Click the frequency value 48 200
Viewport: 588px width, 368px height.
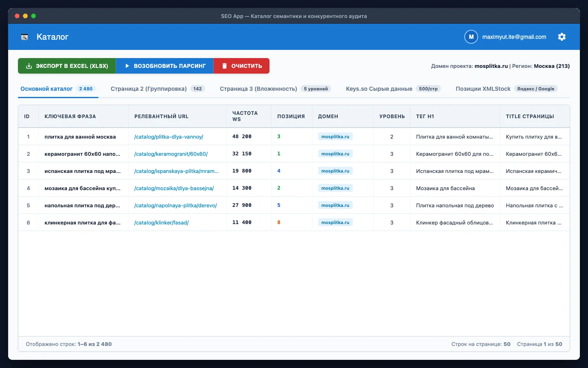click(242, 137)
